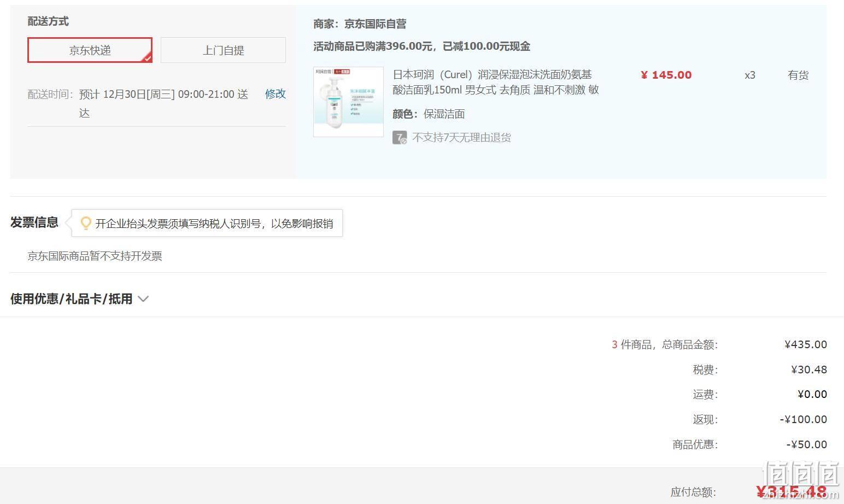
Task: Click the 颜色：保湿洁面 color attribute
Action: (429, 114)
